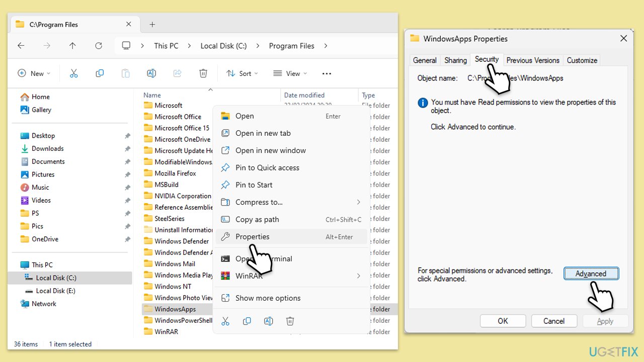This screenshot has width=644, height=362.
Task: Open Home in navigation pane
Action: pyautogui.click(x=35, y=97)
